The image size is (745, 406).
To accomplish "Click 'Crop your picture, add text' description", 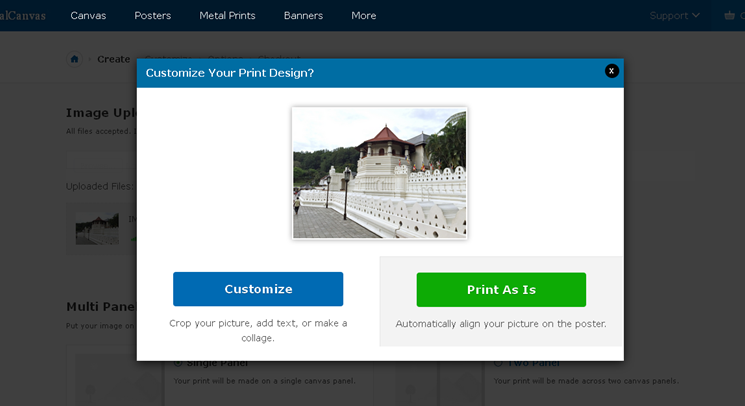I will (x=258, y=330).
